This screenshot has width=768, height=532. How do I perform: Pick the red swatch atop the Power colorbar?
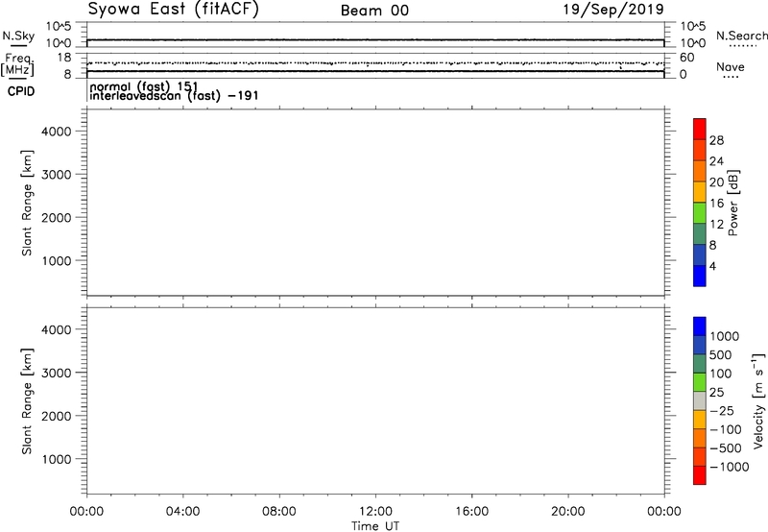point(699,127)
